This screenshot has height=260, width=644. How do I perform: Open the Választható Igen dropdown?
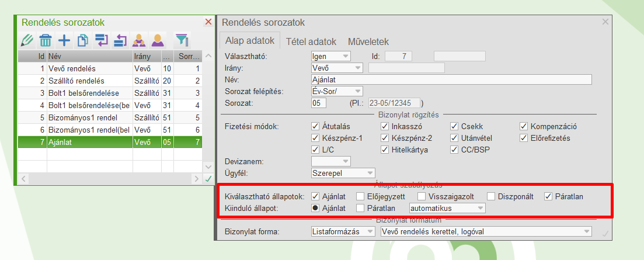[331, 56]
